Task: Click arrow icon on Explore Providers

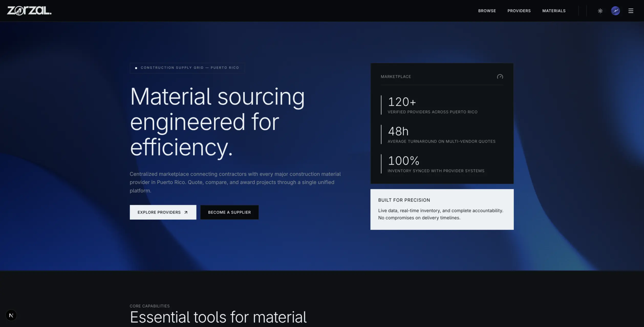Action: tap(186, 212)
